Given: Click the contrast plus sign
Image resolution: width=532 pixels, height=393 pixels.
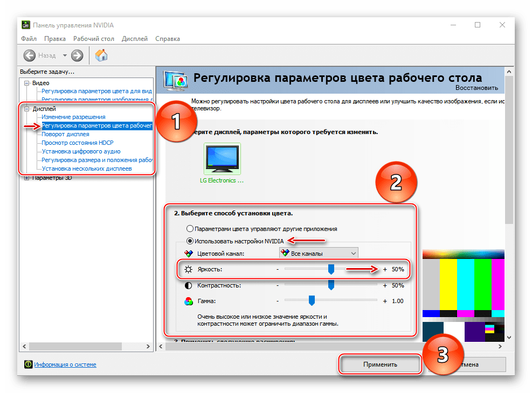Looking at the screenshot, I should [385, 286].
